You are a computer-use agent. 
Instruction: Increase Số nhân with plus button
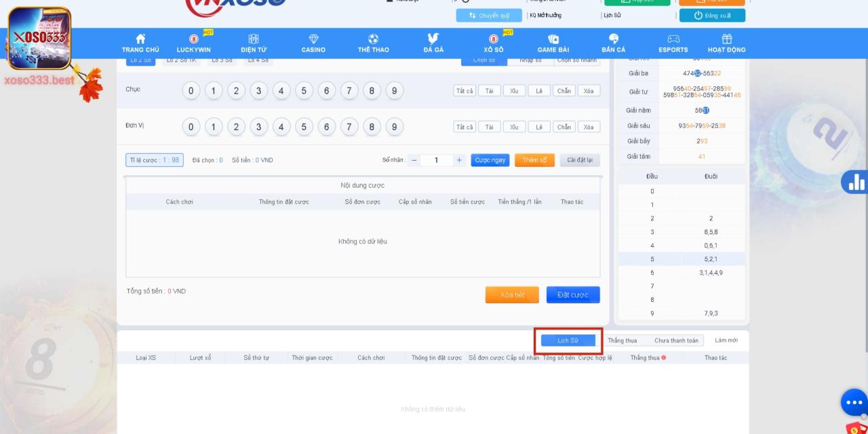pyautogui.click(x=459, y=160)
